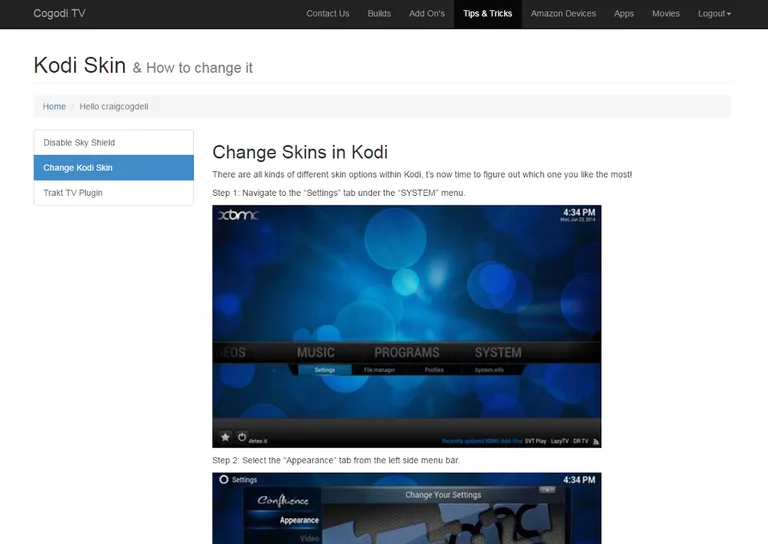Open the Amazon Devices page
The height and width of the screenshot is (544, 768).
point(563,14)
